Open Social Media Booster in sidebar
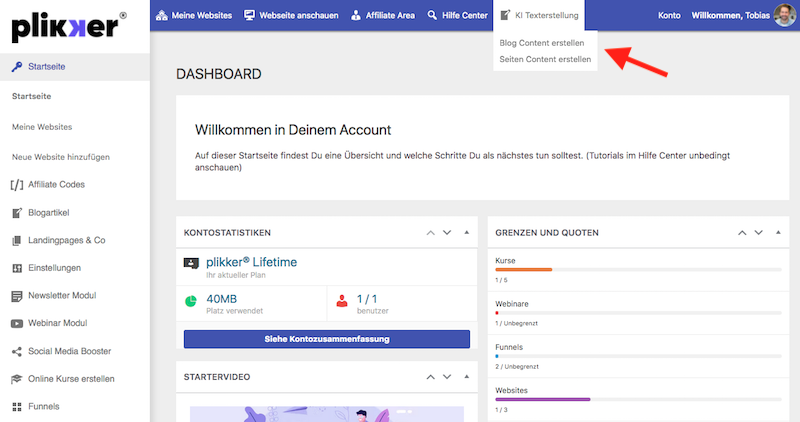 pos(69,351)
